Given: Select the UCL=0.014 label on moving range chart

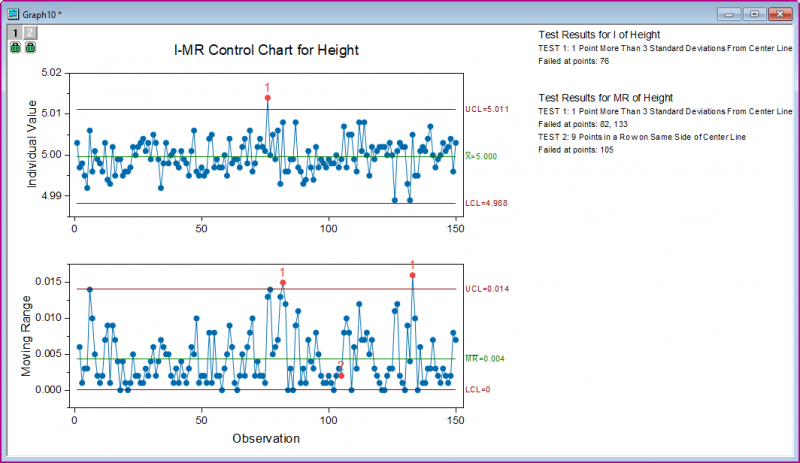Looking at the screenshot, I should (487, 289).
